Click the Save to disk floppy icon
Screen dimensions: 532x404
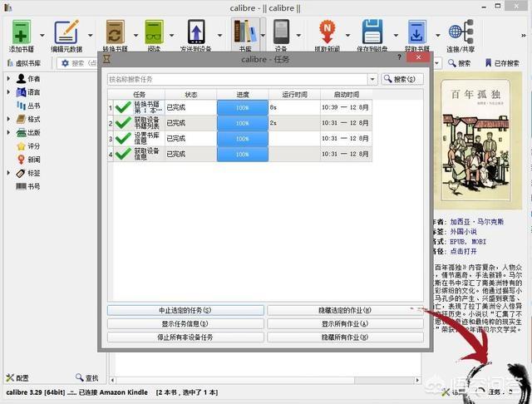(x=372, y=32)
